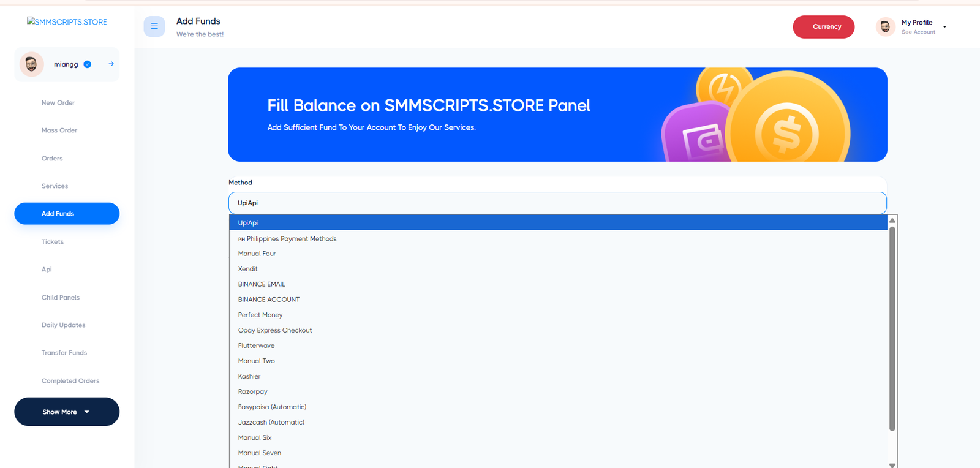Open the My Profile dropdown caret
Screen dimensions: 980x468
(x=944, y=27)
